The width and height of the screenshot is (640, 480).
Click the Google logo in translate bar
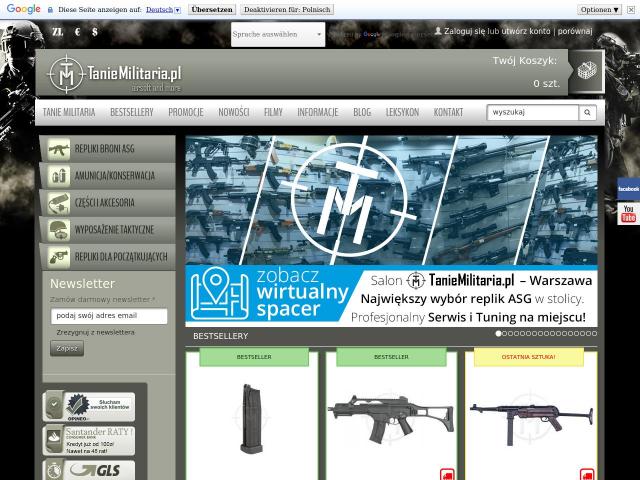click(x=23, y=9)
